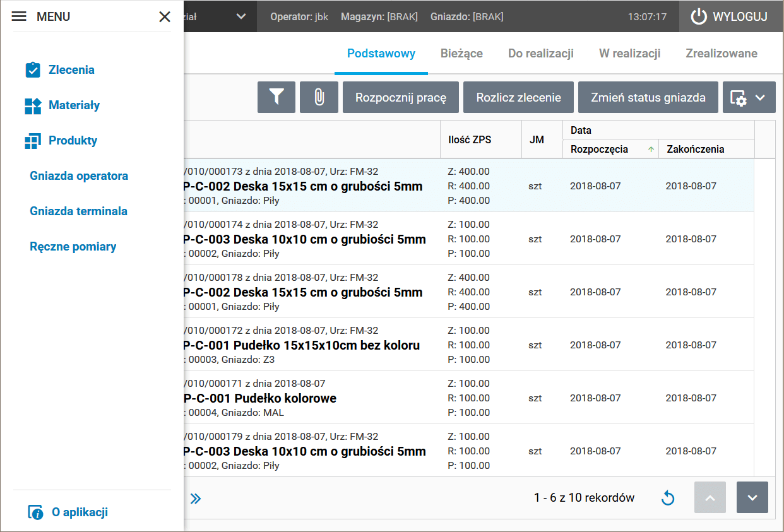The height and width of the screenshot is (532, 784).
Task: Click the Produkty grid icon
Action: click(x=33, y=141)
